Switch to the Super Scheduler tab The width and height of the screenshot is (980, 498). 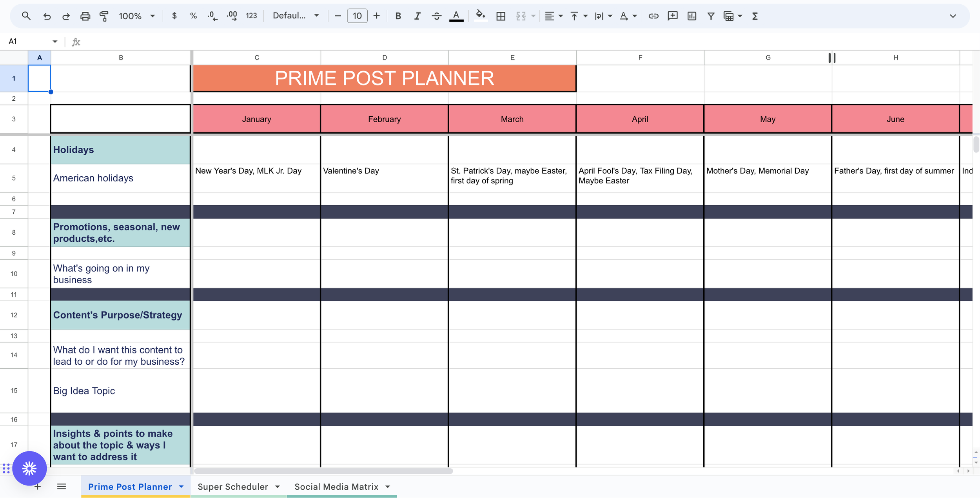[x=232, y=486]
